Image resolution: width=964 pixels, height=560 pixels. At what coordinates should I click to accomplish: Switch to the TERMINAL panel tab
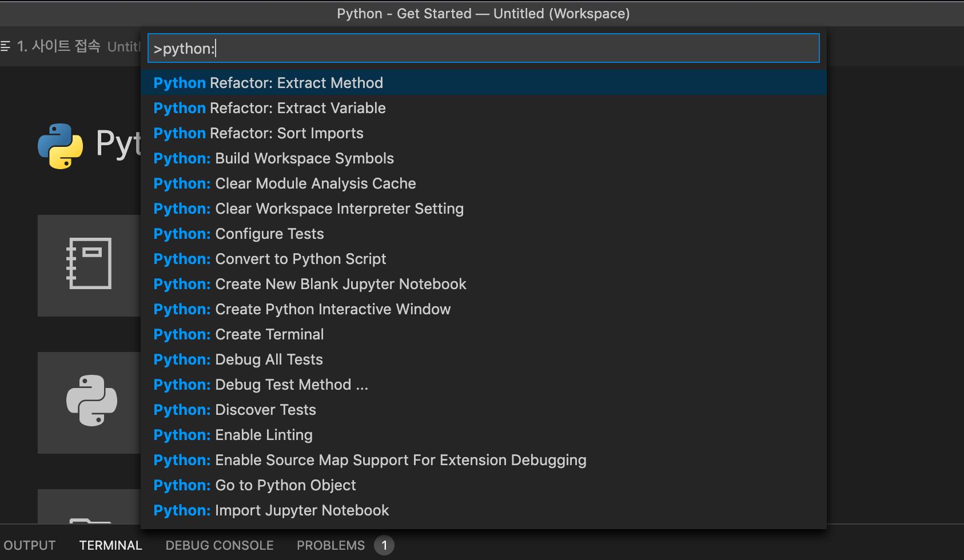(110, 545)
